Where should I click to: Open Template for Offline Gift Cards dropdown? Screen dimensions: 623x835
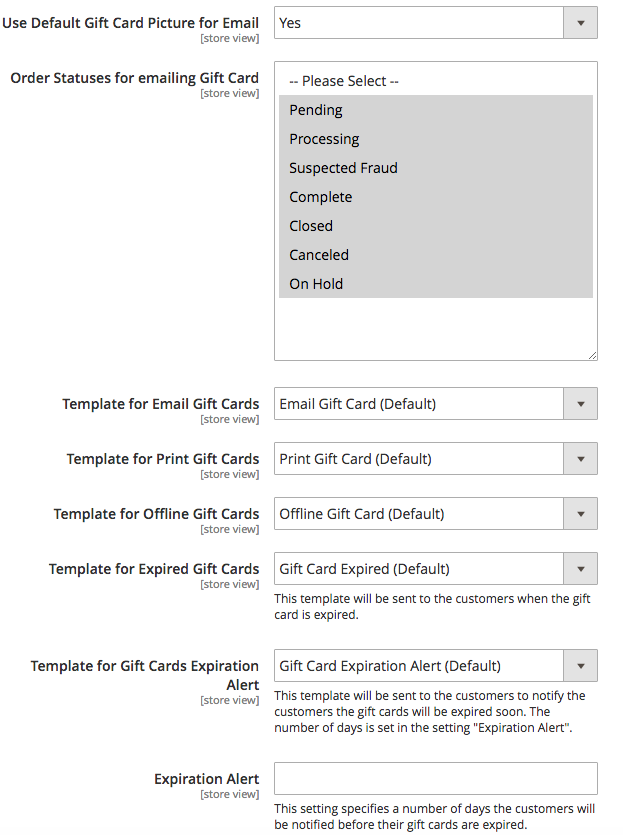point(436,514)
